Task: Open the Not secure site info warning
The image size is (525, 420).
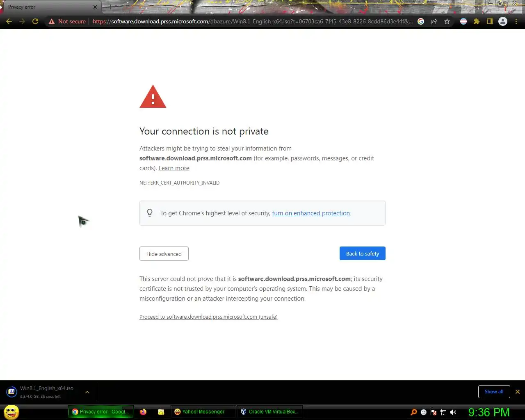Action: 67,21
